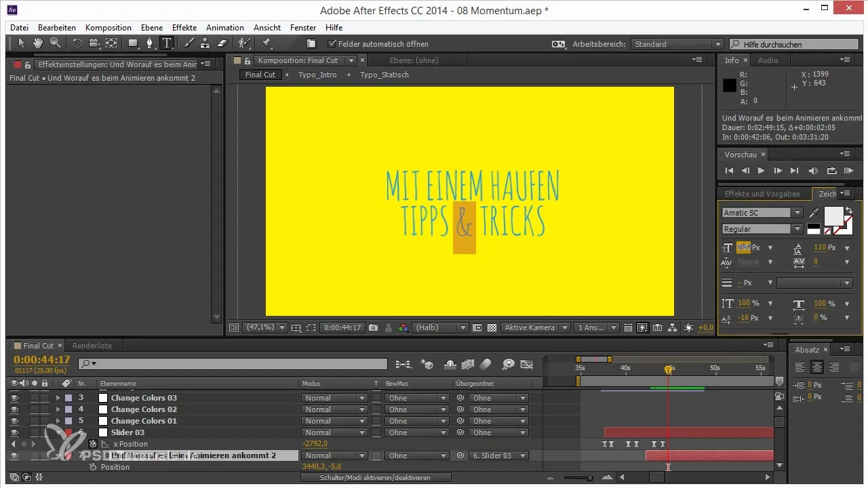Viewport: 868px width, 488px height.
Task: Toggle audio mute in Vorschau panel
Action: coord(814,171)
